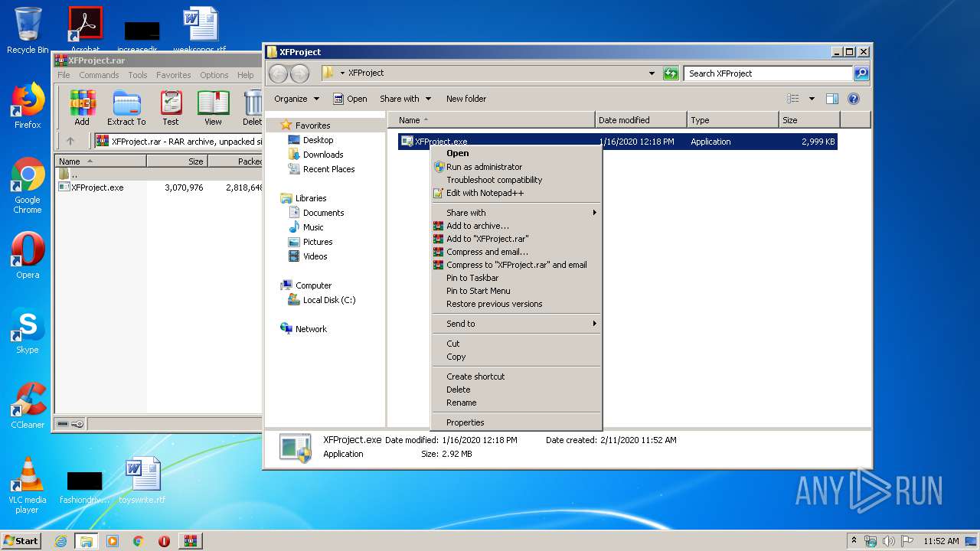Click volume icon in system tray
The image size is (980, 551).
(x=888, y=541)
